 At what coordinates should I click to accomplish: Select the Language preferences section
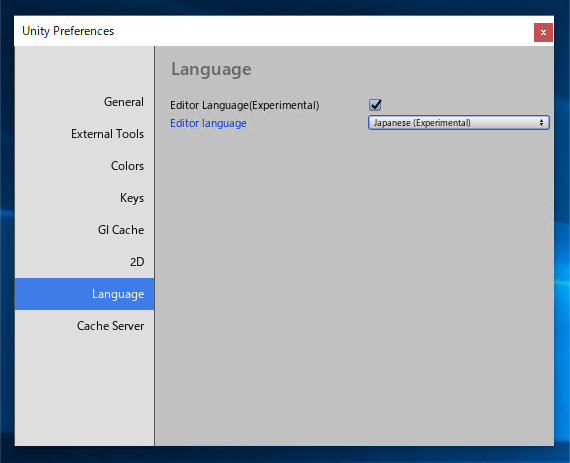pyautogui.click(x=84, y=294)
